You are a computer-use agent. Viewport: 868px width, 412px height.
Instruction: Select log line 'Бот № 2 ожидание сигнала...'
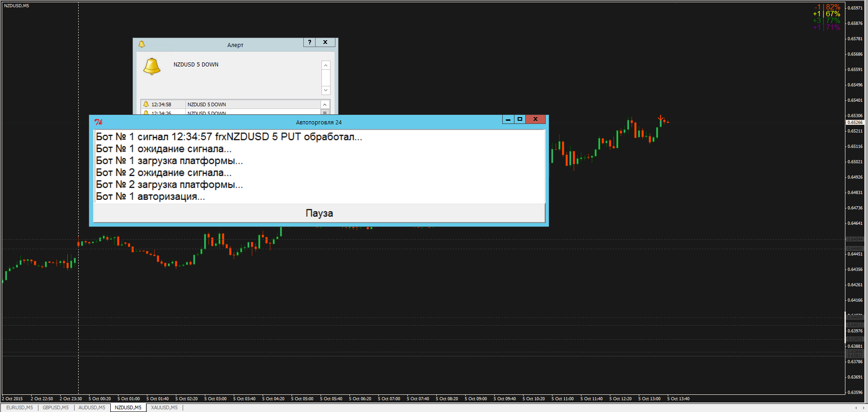point(164,173)
